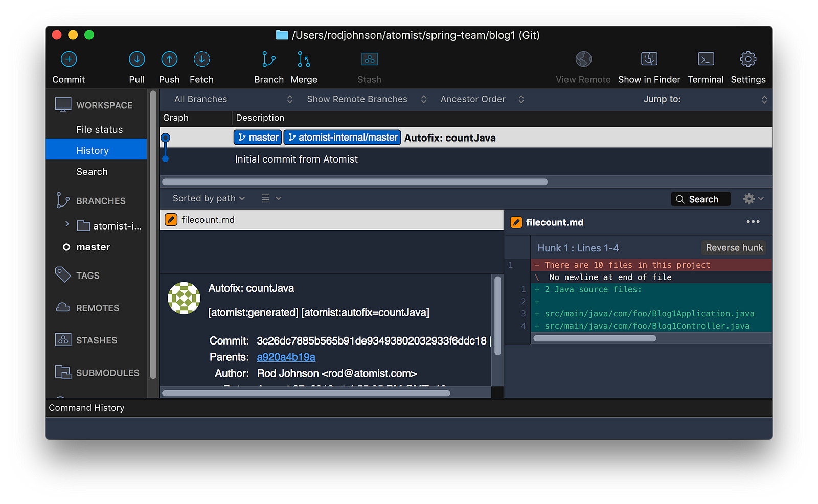Click the Search field above diff
Image resolution: width=818 pixels, height=504 pixels.
700,199
